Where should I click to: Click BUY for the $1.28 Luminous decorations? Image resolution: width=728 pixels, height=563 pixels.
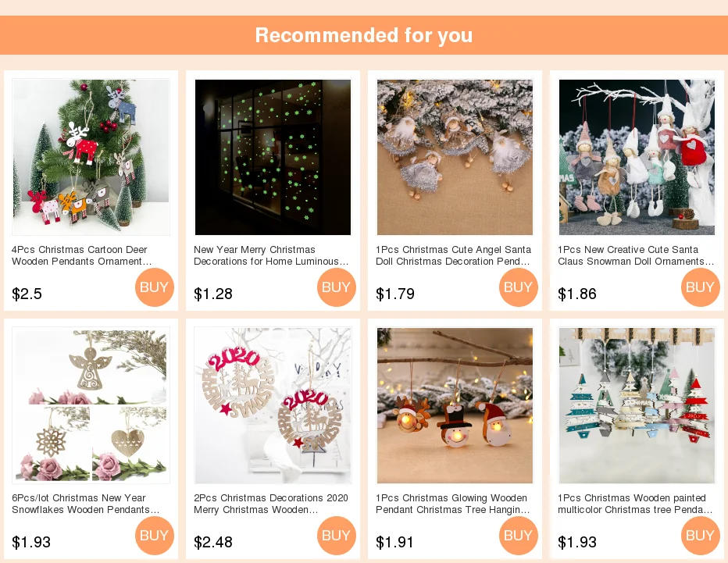point(336,287)
